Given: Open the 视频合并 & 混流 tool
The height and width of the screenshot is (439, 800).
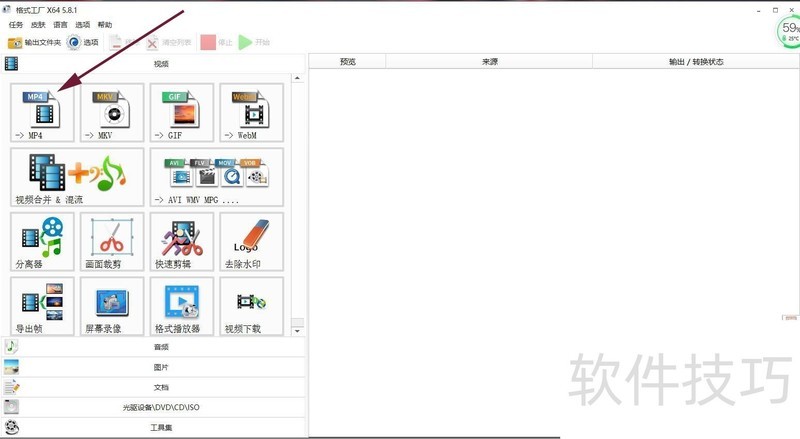Looking at the screenshot, I should pyautogui.click(x=78, y=177).
